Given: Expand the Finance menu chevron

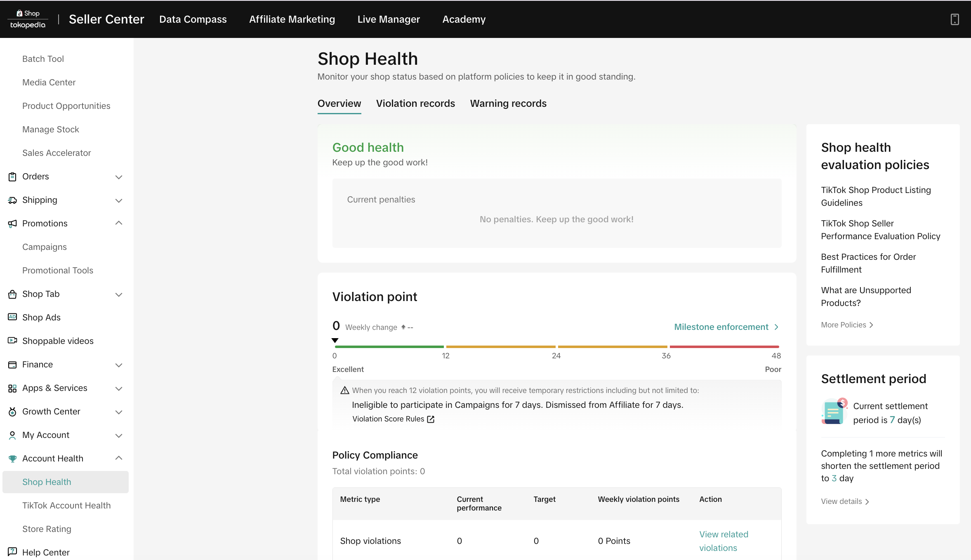Looking at the screenshot, I should tap(119, 365).
